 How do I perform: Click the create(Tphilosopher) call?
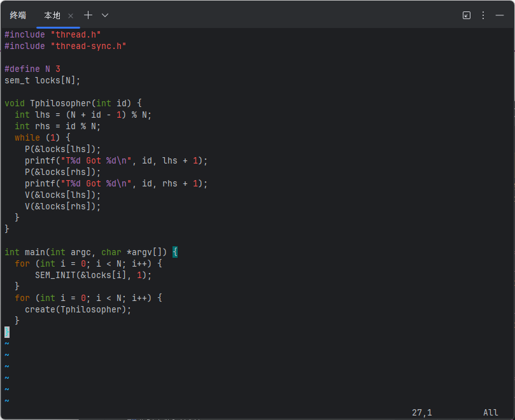coord(78,309)
